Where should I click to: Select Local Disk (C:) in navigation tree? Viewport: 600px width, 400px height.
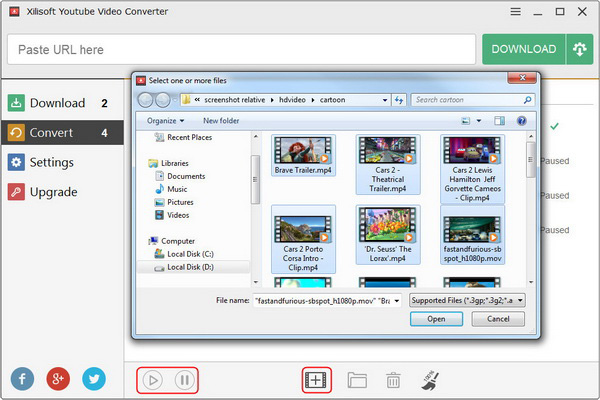[x=190, y=254]
